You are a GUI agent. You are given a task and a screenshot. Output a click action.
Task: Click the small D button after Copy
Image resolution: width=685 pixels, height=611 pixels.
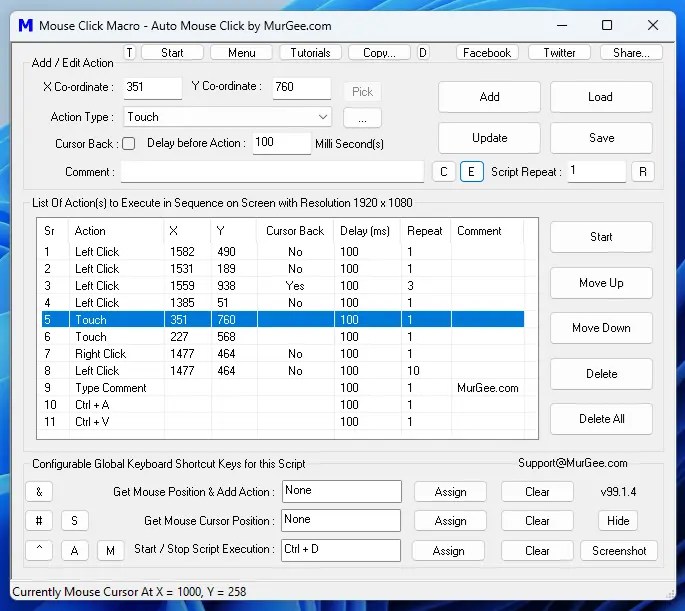422,53
